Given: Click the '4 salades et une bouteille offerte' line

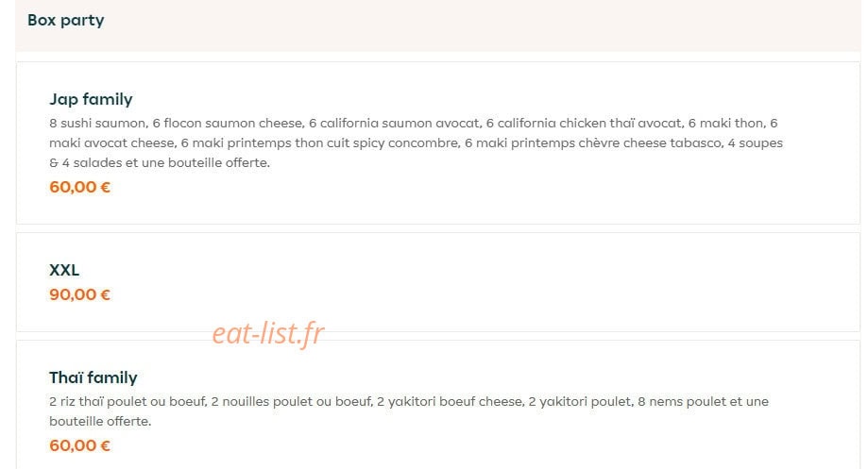Looking at the screenshot, I should pos(160,162).
